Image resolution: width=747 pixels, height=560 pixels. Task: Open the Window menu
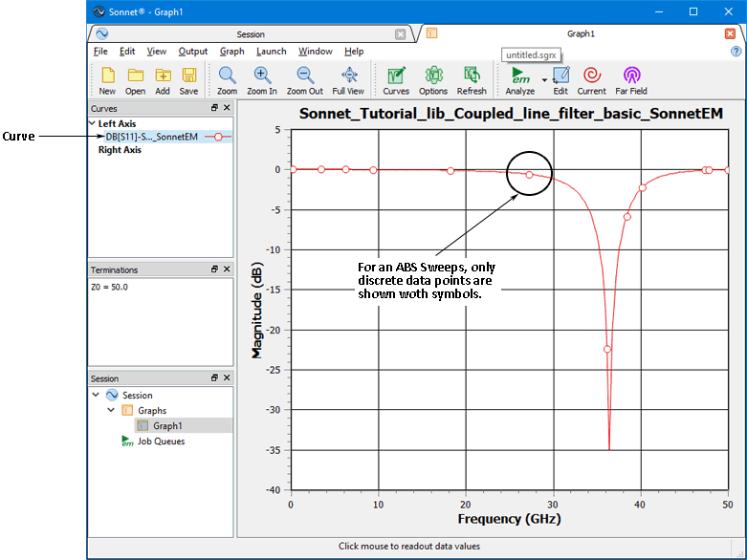tap(316, 52)
